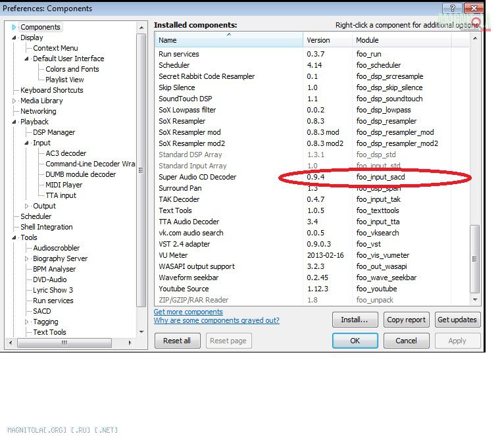Screen dimensions: 504x436
Task: Click tree horizontal scroll right arrow
Action: click(x=130, y=343)
